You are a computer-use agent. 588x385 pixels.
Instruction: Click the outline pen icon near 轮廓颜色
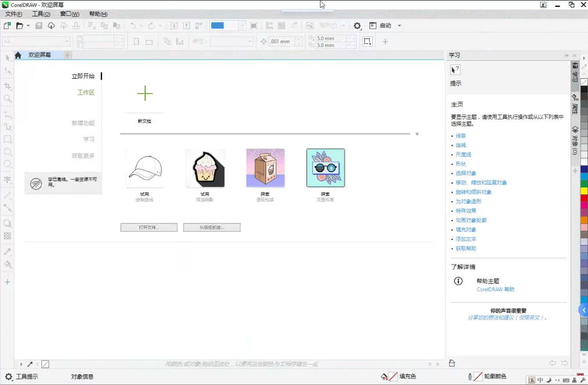[470, 377]
